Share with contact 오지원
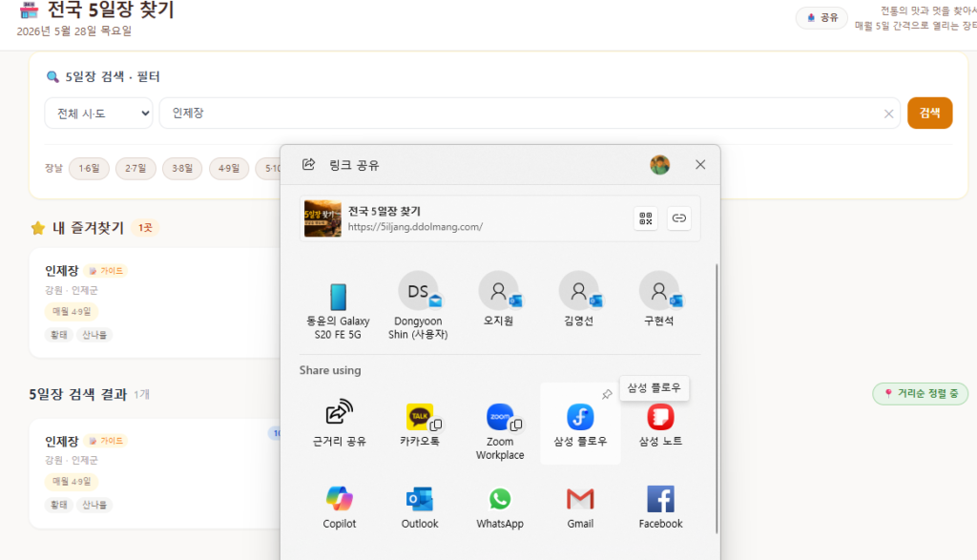This screenshot has width=977, height=560. pos(498,300)
